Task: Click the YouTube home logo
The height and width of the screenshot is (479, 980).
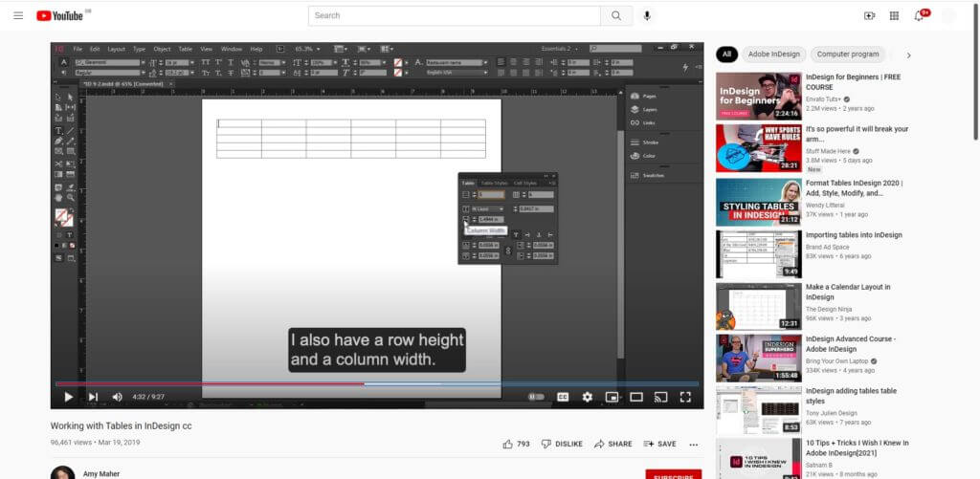Action: (x=60, y=15)
